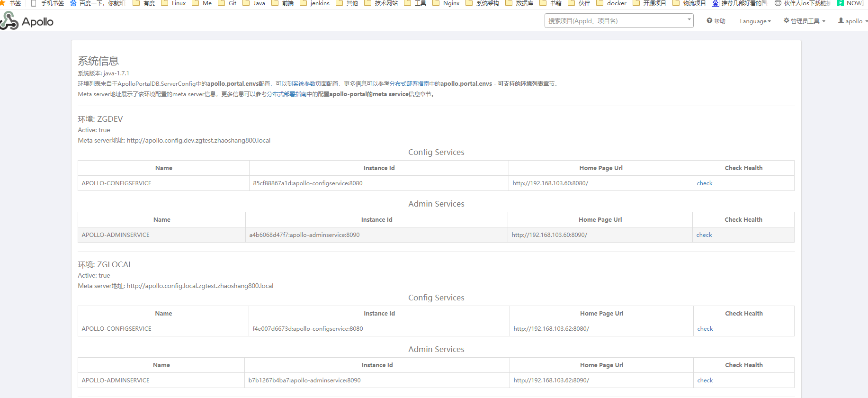Open the 其他 bookmark folder
Screen dimensions: 868x398
click(347, 3)
